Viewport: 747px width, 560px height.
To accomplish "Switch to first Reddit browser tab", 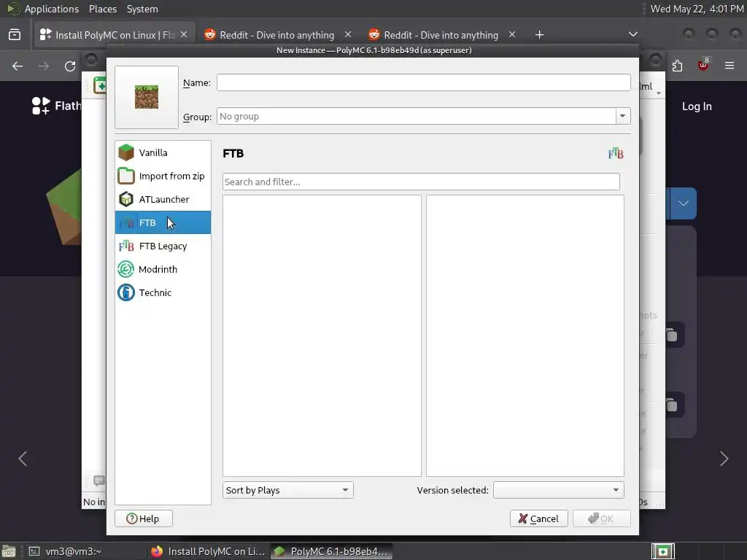I will pyautogui.click(x=276, y=35).
